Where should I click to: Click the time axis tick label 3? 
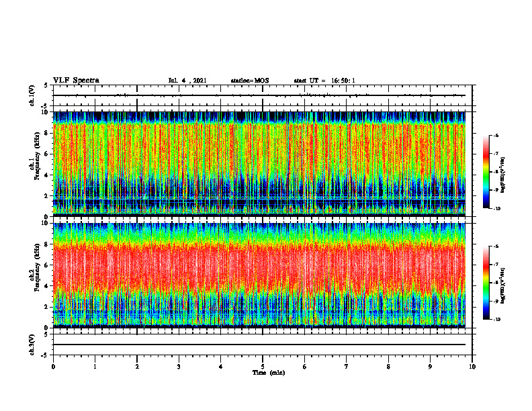click(x=179, y=367)
